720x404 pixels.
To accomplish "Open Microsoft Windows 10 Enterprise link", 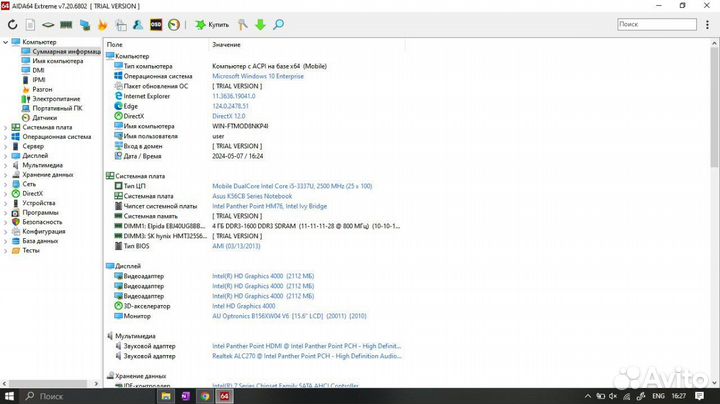I will click(258, 76).
